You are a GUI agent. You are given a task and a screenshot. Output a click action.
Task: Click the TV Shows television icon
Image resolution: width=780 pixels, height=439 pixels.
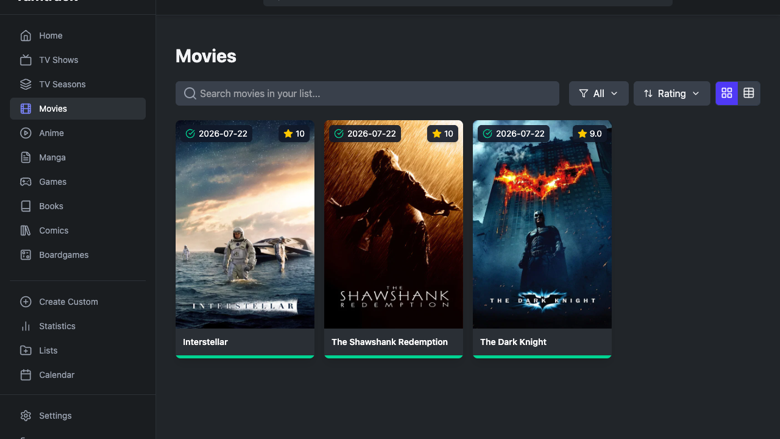click(25, 60)
